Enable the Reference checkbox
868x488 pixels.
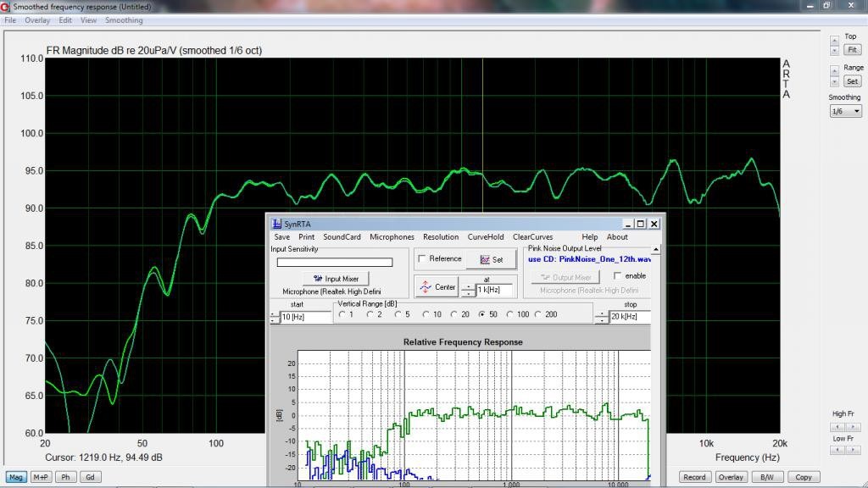[422, 258]
